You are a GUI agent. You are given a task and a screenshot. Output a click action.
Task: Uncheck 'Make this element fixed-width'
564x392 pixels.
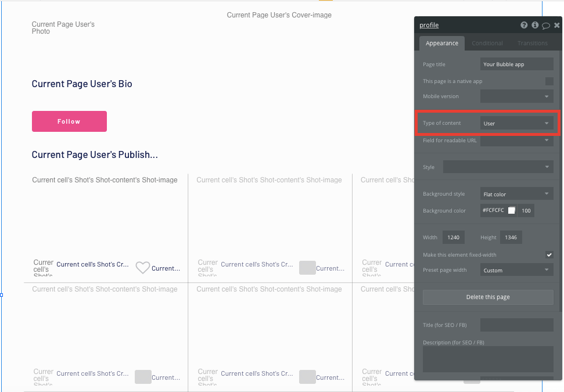(x=549, y=254)
